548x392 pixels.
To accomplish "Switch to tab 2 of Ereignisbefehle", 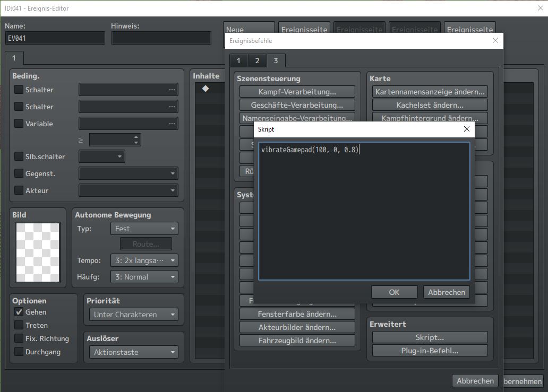I will [257, 60].
